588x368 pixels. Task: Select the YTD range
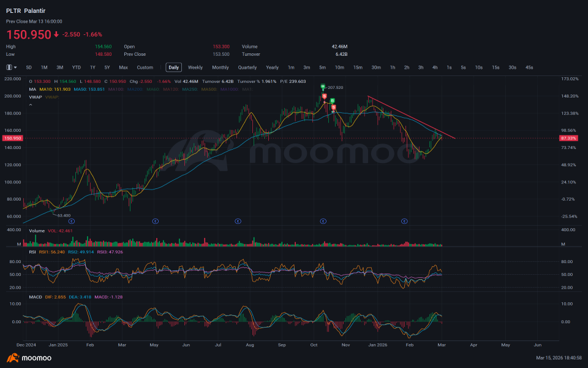click(77, 67)
